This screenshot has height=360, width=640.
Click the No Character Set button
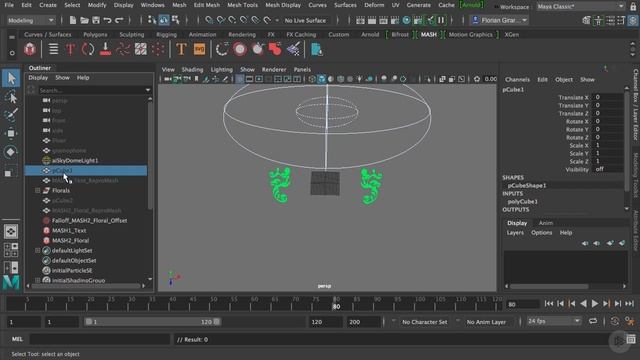[x=424, y=322]
